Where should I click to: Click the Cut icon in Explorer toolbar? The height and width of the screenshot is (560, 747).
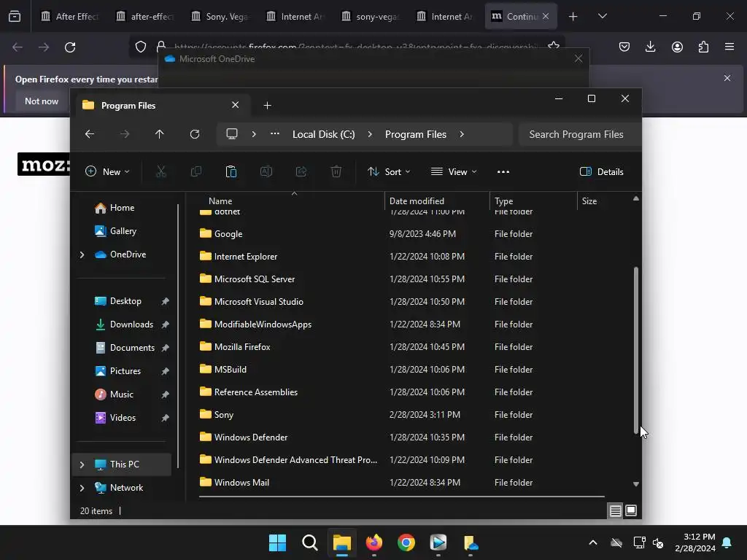click(161, 172)
